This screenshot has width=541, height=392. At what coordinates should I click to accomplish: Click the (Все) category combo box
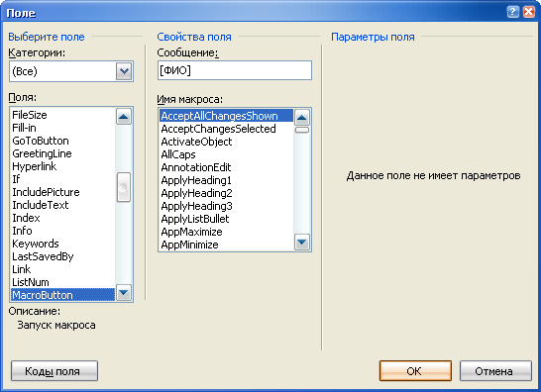coord(71,71)
